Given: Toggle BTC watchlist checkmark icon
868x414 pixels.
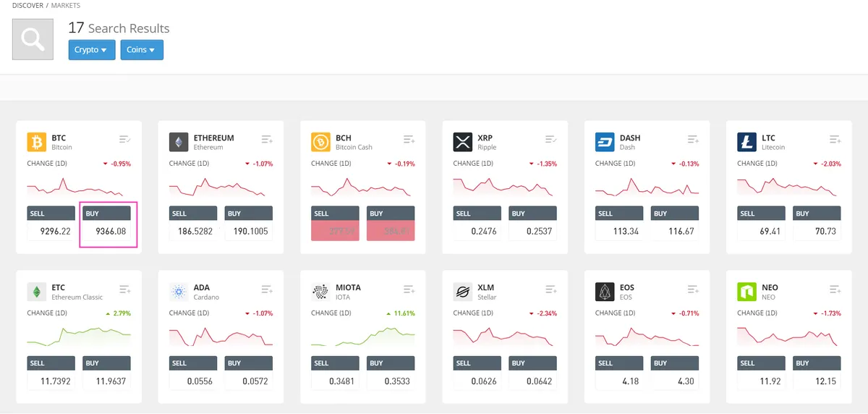Looking at the screenshot, I should (125, 139).
